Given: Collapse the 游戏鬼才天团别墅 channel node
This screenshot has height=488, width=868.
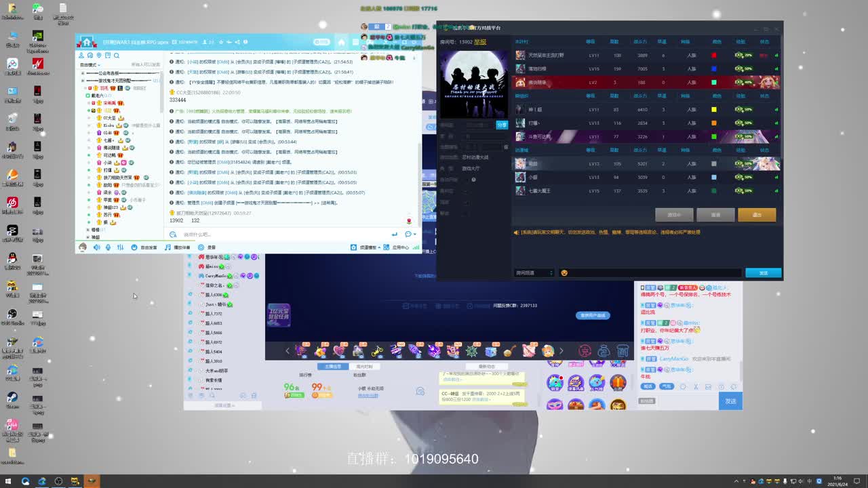Looking at the screenshot, I should (83, 80).
